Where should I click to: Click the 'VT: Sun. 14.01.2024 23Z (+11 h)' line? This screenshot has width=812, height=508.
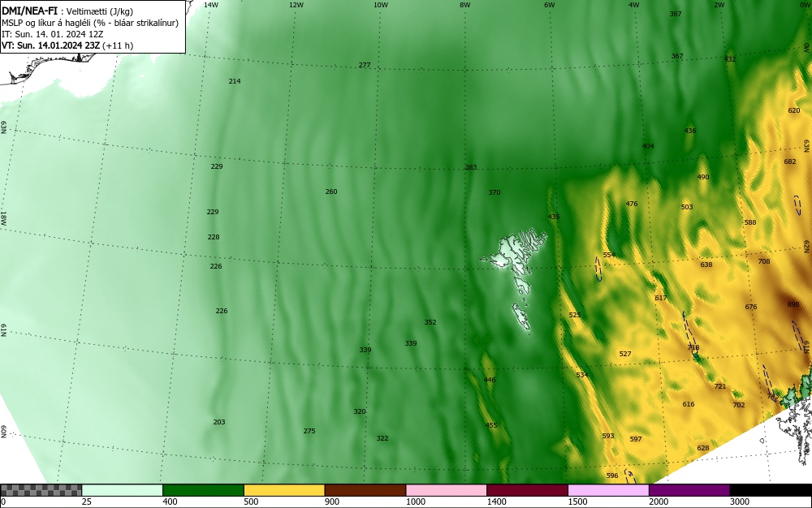pyautogui.click(x=67, y=45)
